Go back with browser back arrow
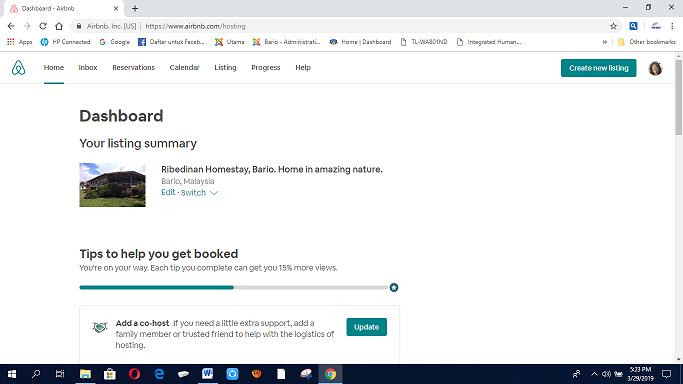 (11, 26)
